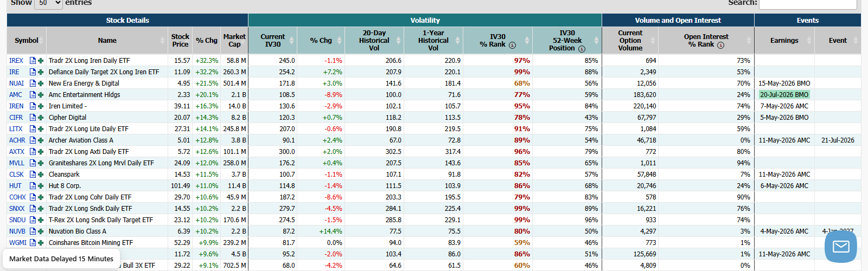The height and width of the screenshot is (271, 868).
Task: Open the entries-per-page dropdown showing 50
Action: tap(48, 3)
